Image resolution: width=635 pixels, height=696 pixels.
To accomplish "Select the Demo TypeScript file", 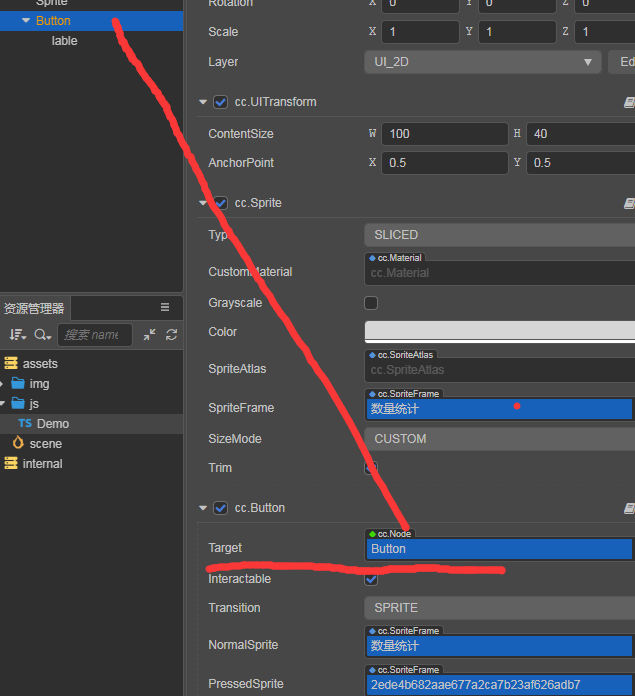I will pyautogui.click(x=52, y=424).
